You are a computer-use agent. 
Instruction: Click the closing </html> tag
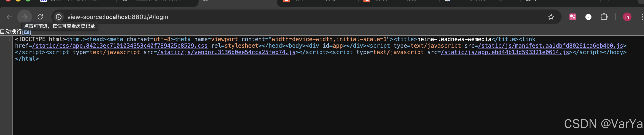[27, 59]
